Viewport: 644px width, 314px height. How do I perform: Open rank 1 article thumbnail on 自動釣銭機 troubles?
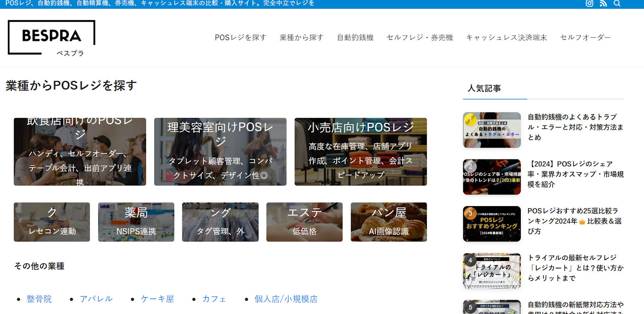click(x=491, y=130)
